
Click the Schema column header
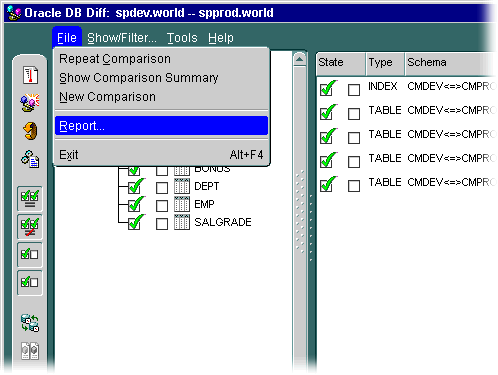450,63
